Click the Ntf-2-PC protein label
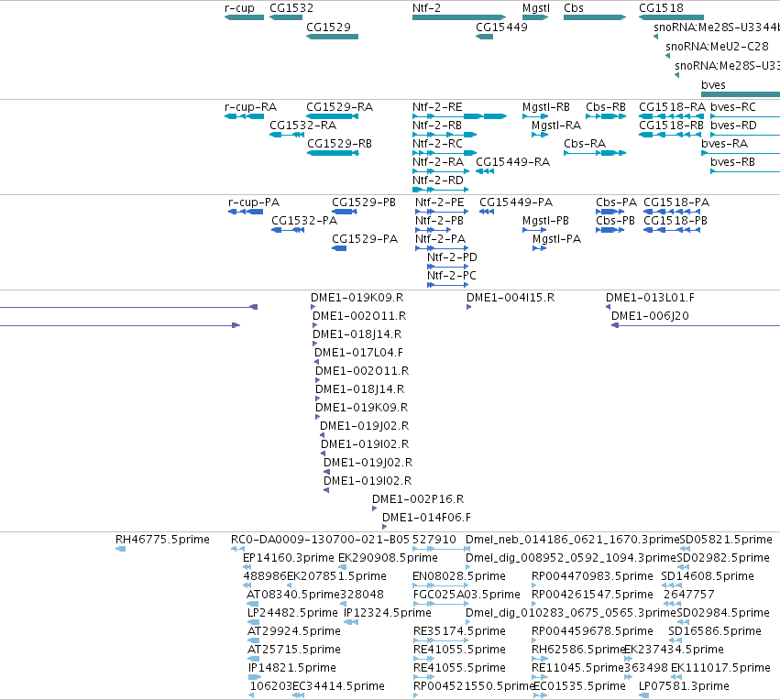The height and width of the screenshot is (700, 780). point(452,276)
